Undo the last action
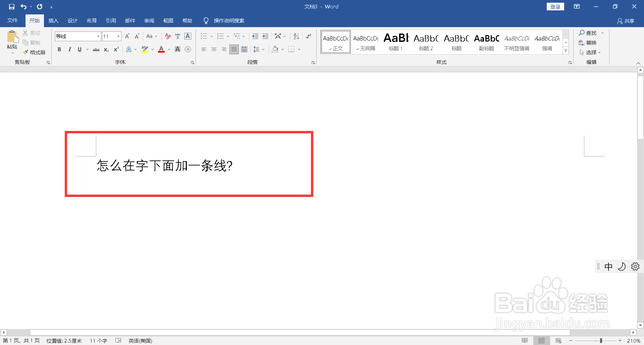The width and height of the screenshot is (644, 345). coord(23,7)
